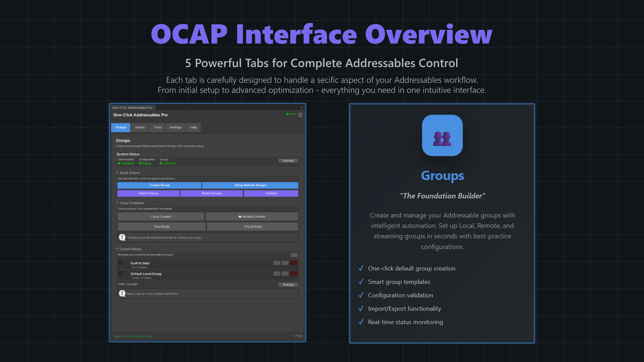The height and width of the screenshot is (362, 644).
Task: Click the info icon beside templates tip text
Action: click(122, 237)
